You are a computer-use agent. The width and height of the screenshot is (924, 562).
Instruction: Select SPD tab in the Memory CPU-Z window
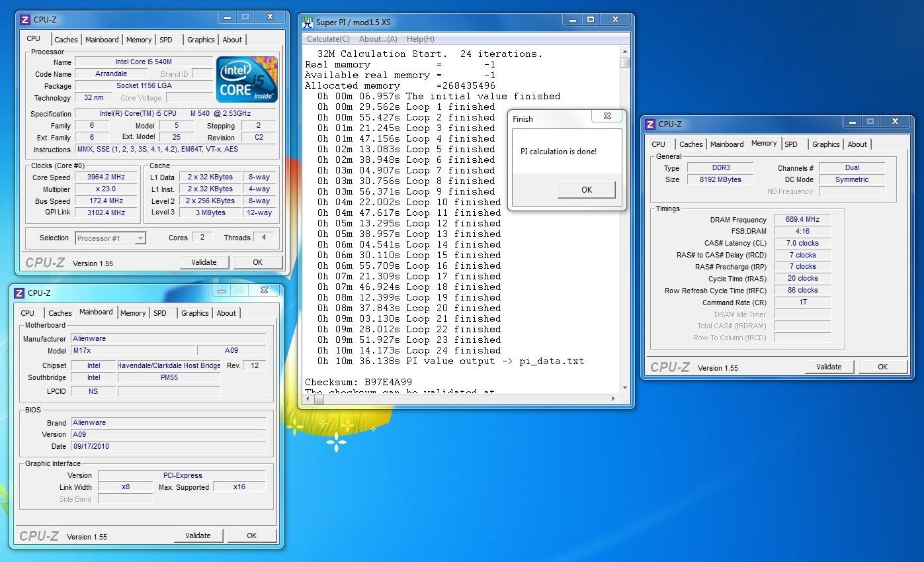pos(791,144)
